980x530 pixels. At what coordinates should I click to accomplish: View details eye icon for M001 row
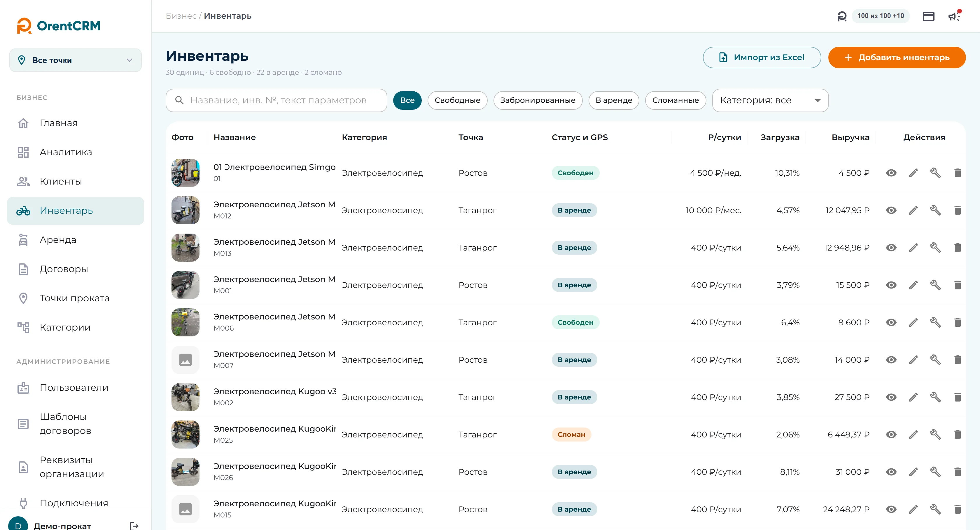point(891,285)
